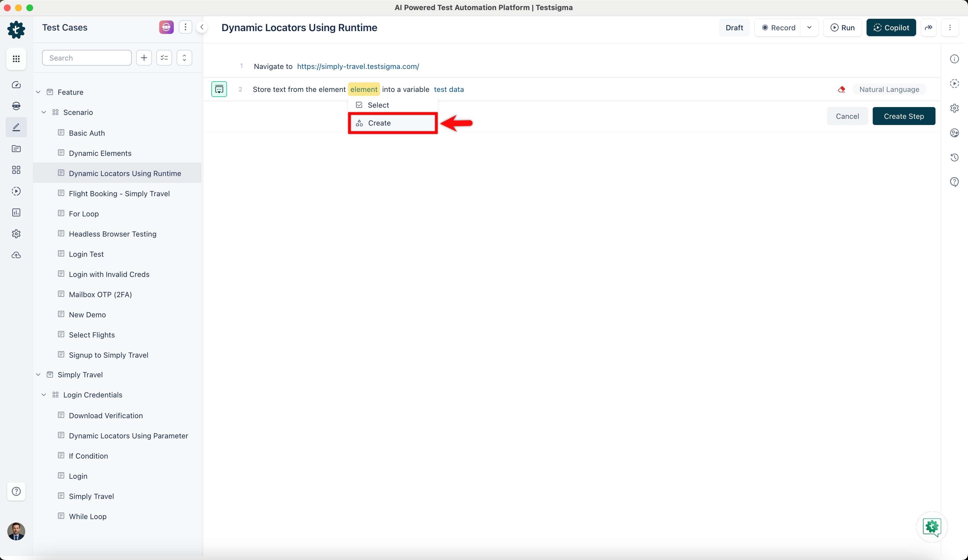Open the dashed play-circle icon in left sidebar
The height and width of the screenshot is (560, 968).
(16, 191)
